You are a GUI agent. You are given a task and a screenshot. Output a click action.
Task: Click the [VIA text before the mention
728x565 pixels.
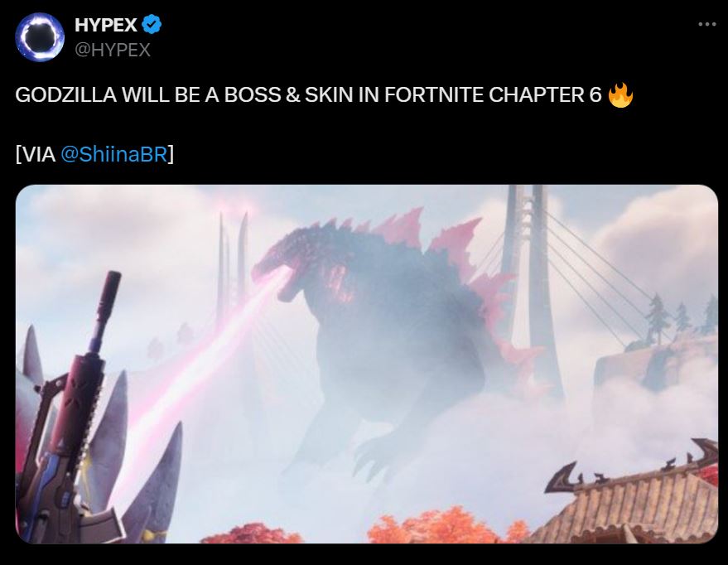click(36, 154)
